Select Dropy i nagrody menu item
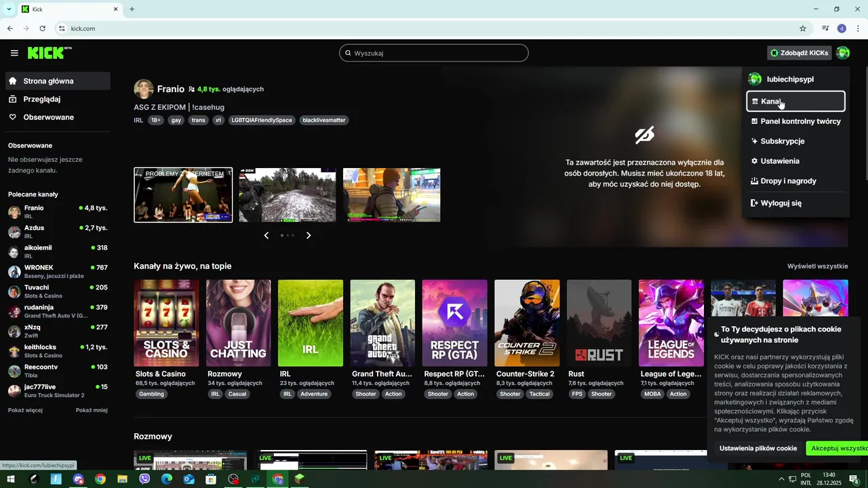 pyautogui.click(x=795, y=181)
